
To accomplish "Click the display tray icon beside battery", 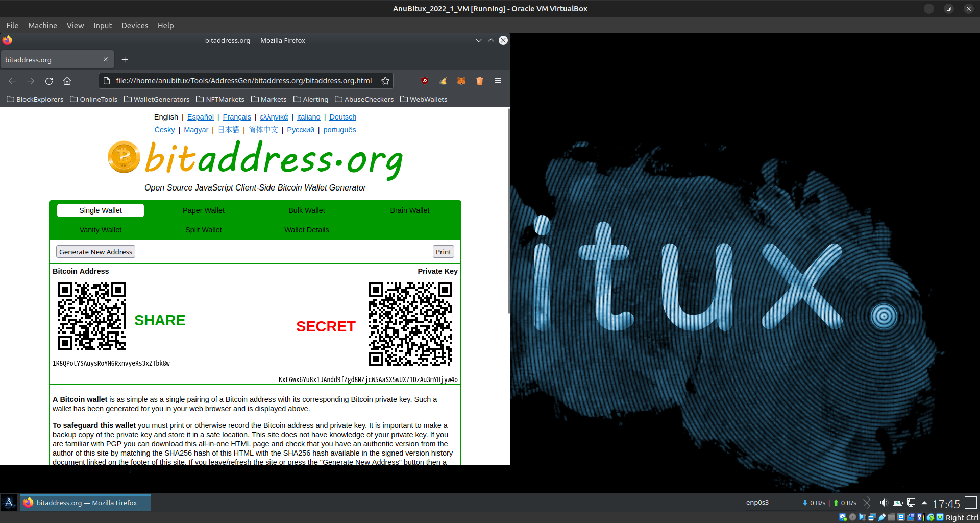I will pyautogui.click(x=911, y=503).
